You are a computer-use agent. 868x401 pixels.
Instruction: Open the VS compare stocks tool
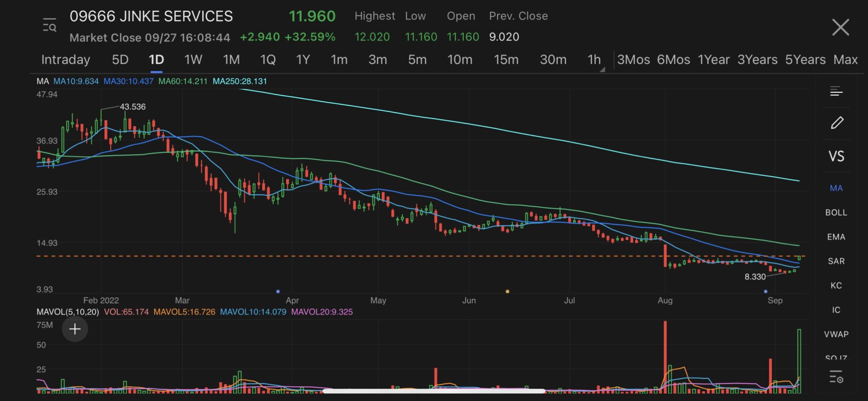pyautogui.click(x=836, y=156)
